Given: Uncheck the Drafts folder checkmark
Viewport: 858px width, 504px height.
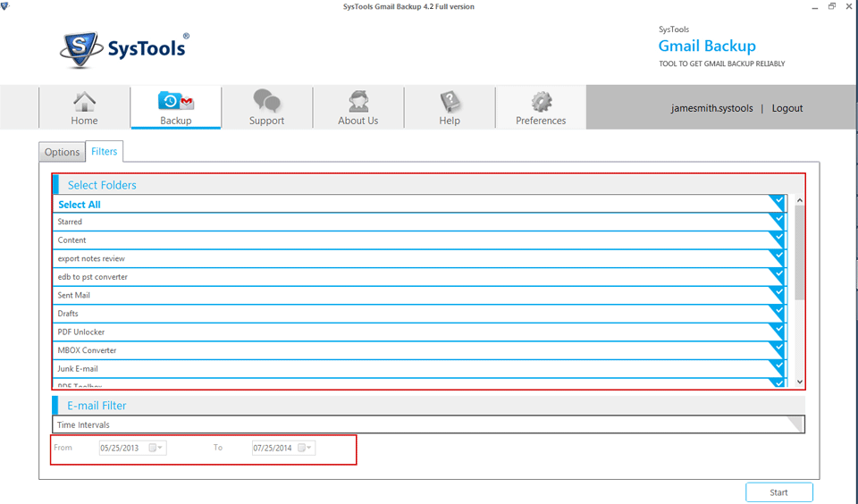Looking at the screenshot, I should [777, 313].
